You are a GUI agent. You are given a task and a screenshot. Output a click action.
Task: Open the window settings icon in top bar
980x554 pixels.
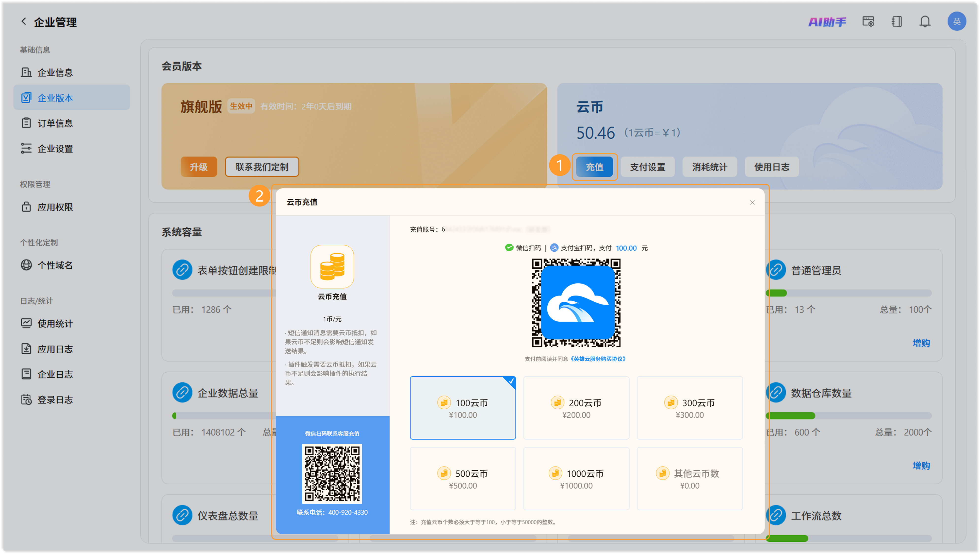click(x=868, y=21)
